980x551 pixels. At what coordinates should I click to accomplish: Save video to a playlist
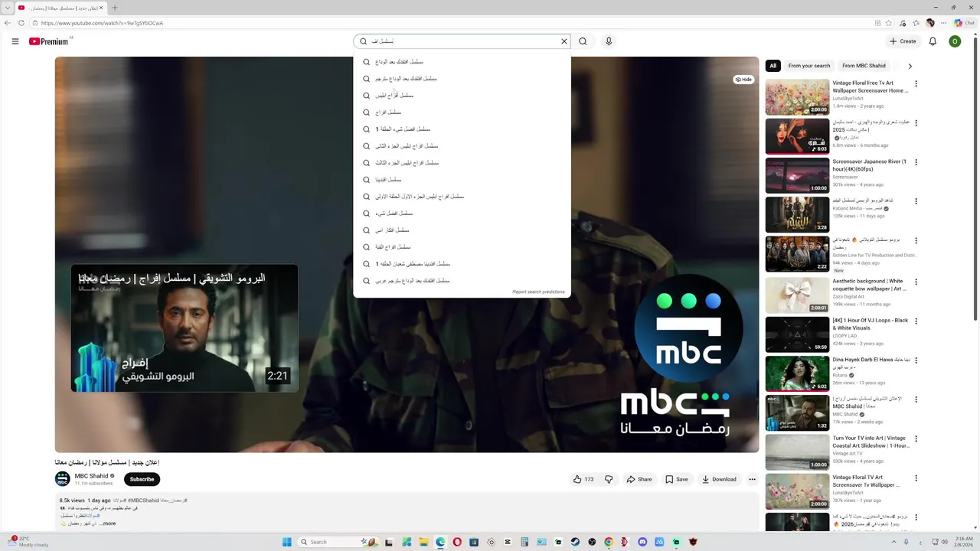click(x=676, y=479)
